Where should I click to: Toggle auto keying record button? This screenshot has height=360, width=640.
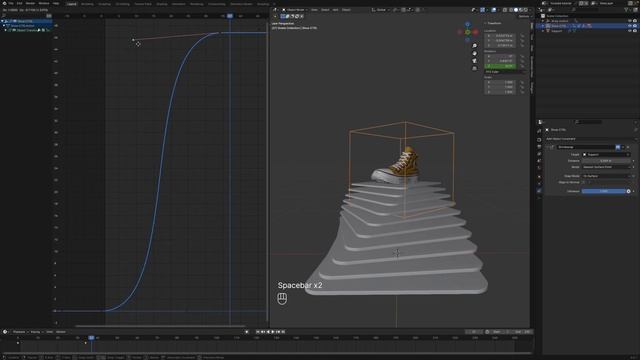(x=247, y=332)
